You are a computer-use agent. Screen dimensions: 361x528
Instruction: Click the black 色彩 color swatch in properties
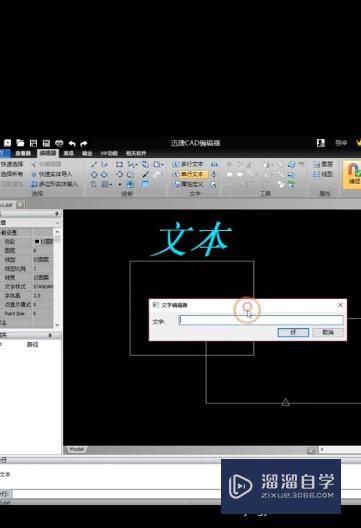click(x=37, y=241)
